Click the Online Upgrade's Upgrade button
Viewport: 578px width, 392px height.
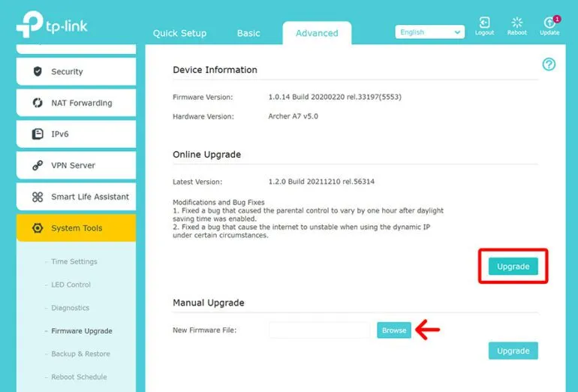pos(513,267)
